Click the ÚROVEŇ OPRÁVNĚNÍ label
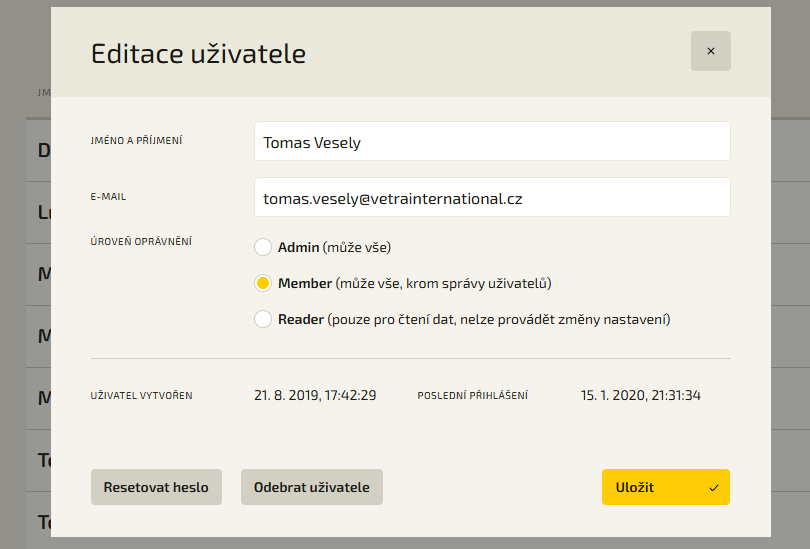Screen dimensions: 810x549 [141, 242]
